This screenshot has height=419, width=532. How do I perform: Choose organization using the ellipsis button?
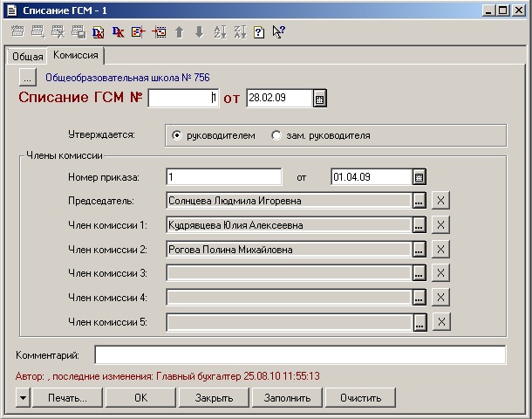pyautogui.click(x=28, y=78)
